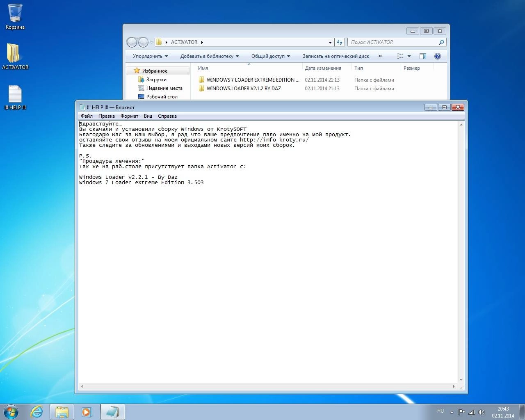Open Рабочий стол in navigation pane
The image size is (525, 420).
tap(162, 97)
